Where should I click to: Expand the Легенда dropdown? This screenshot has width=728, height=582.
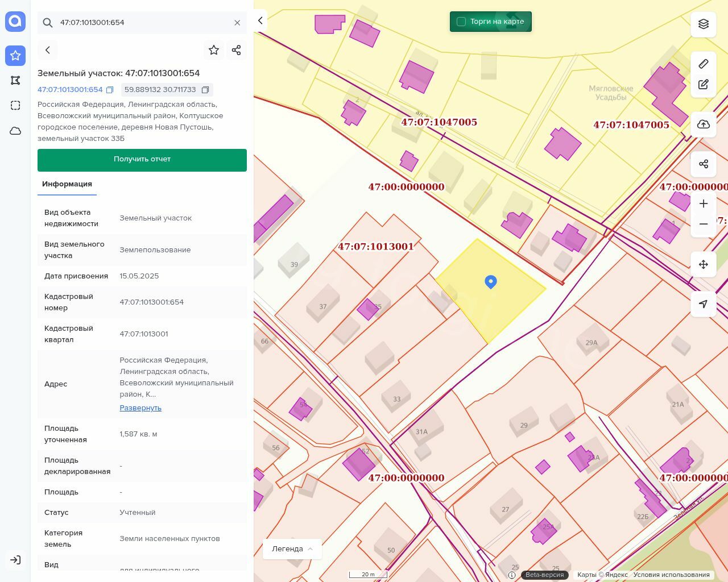292,549
